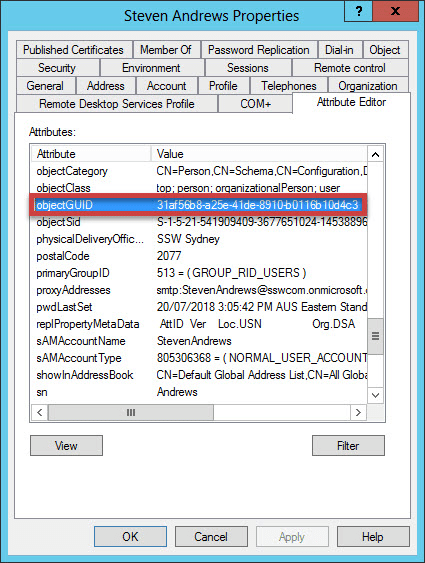Open the Remote Desktop Services Profile tab
The image size is (425, 563).
[x=117, y=104]
